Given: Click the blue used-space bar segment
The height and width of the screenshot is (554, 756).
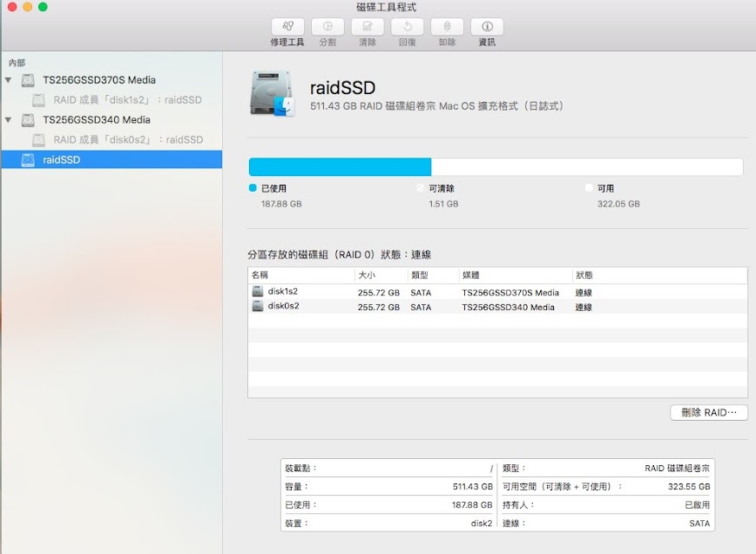Looking at the screenshot, I should pos(340,167).
